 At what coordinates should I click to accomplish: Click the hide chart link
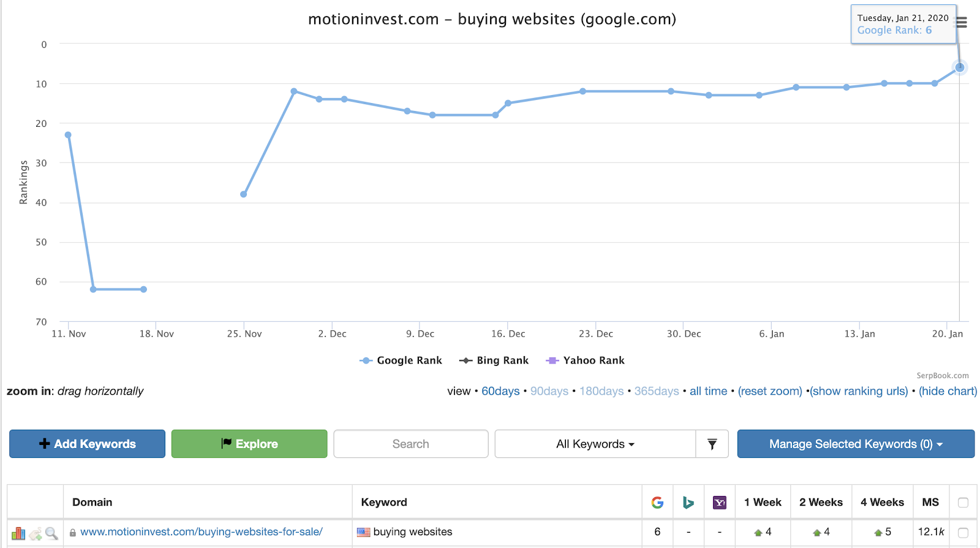pos(948,391)
